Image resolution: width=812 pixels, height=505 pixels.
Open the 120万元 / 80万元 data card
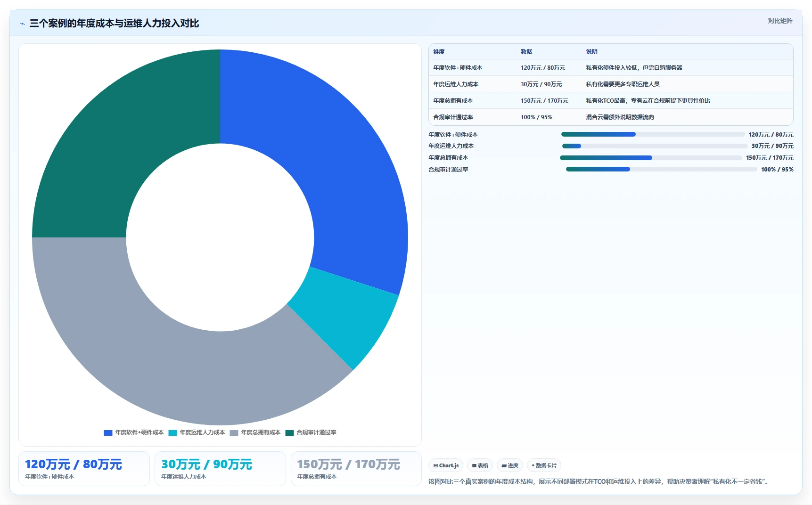[x=84, y=469]
